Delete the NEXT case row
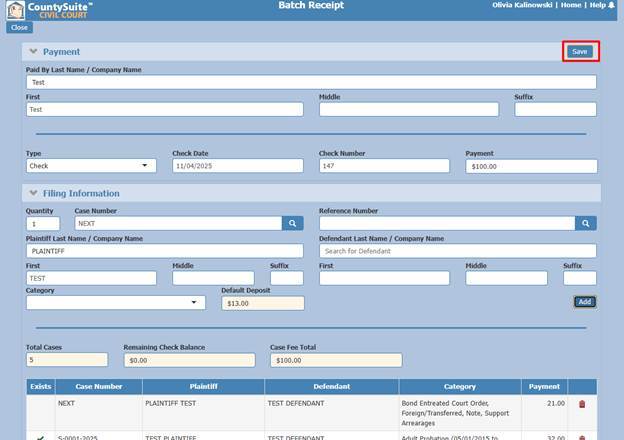Image resolution: width=624 pixels, height=440 pixels. point(582,404)
